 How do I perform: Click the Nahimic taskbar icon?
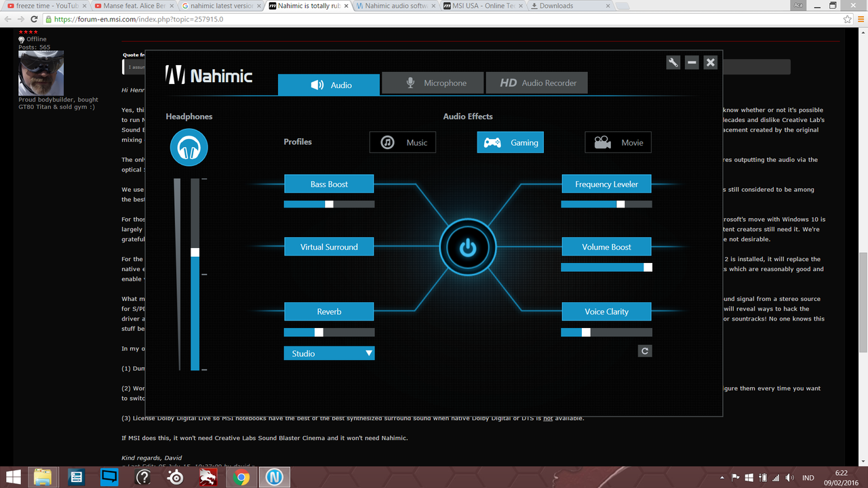pyautogui.click(x=274, y=477)
